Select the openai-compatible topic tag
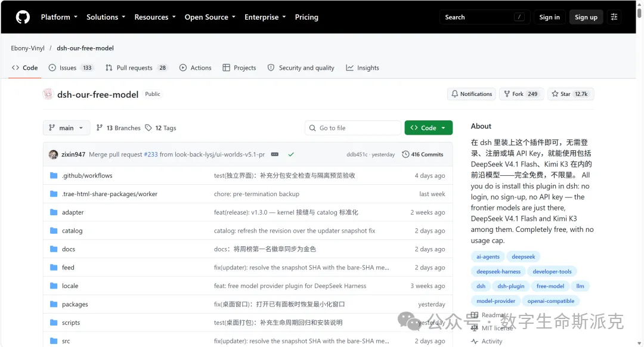 pos(551,301)
